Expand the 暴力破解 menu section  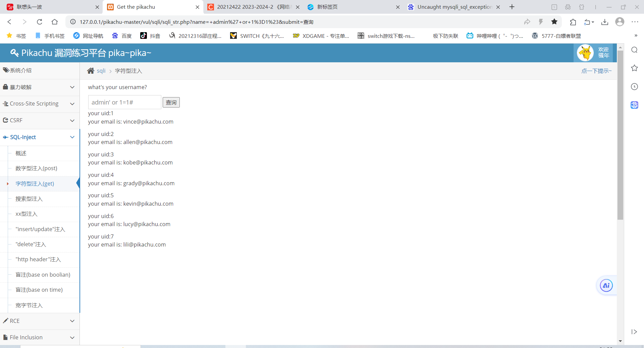[40, 87]
